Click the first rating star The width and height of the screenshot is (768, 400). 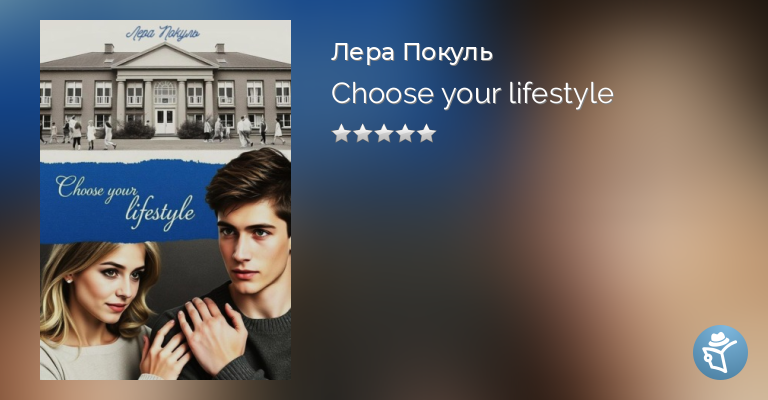coord(341,133)
